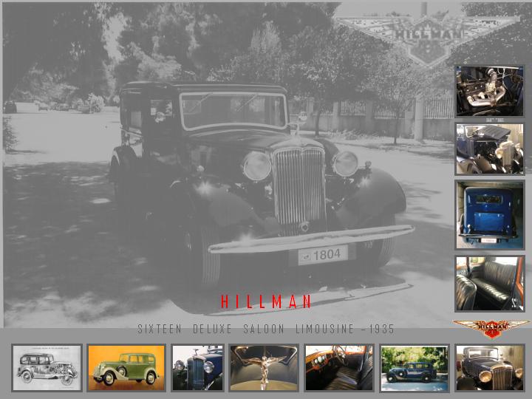This screenshot has width=532, height=399.
Task: Click the 'SIXTEEN DELUXE SALOON LIMOUSINE - 1935' caption
Action: pyautogui.click(x=266, y=329)
